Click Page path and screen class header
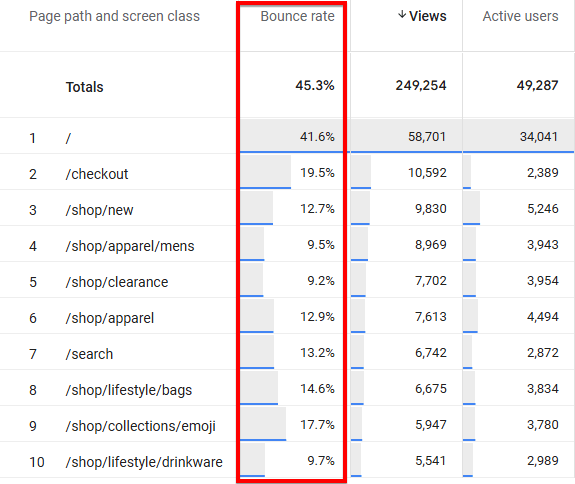 point(114,16)
